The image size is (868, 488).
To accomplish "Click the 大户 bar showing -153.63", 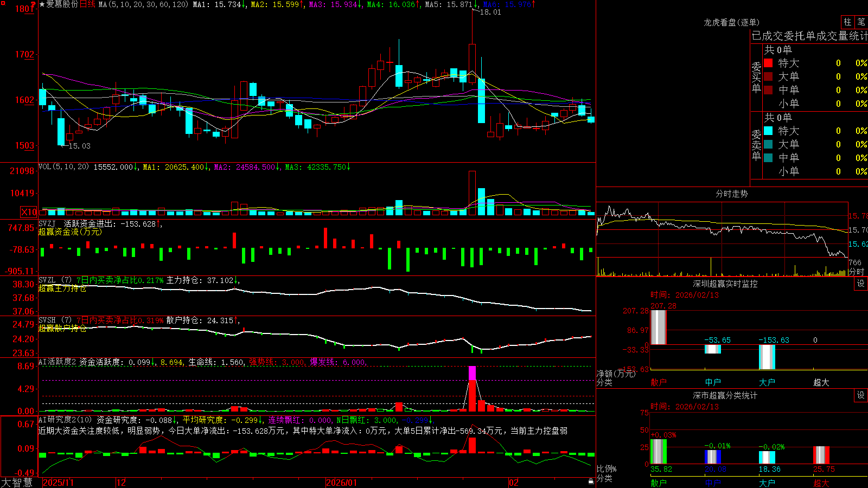I will [x=767, y=357].
